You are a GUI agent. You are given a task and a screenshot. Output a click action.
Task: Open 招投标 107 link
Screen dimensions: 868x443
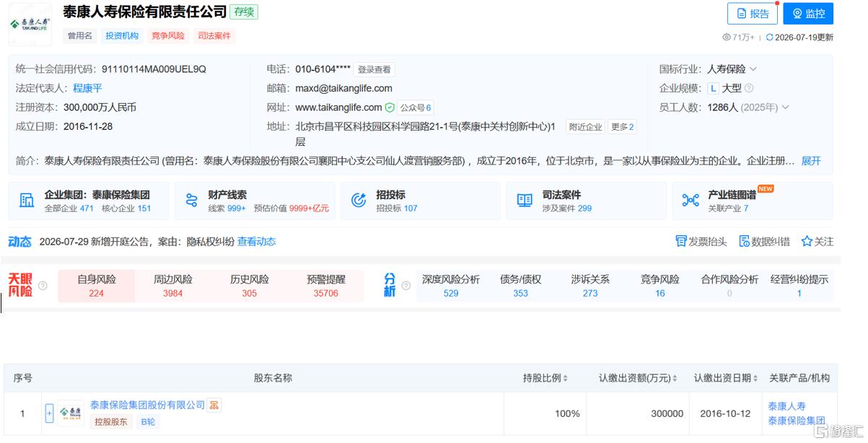(x=397, y=209)
